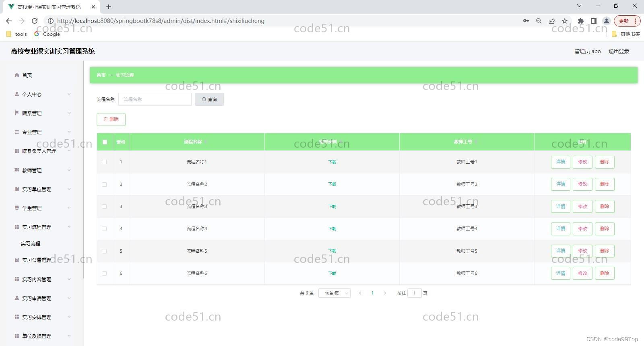Click the 查询 search button
Image resolution: width=644 pixels, height=346 pixels.
[x=209, y=99]
